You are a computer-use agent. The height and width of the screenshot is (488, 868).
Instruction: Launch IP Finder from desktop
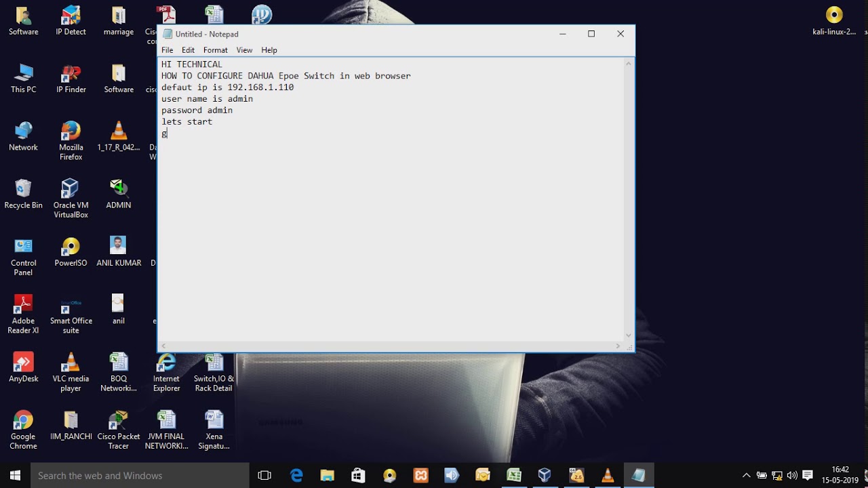pos(71,79)
